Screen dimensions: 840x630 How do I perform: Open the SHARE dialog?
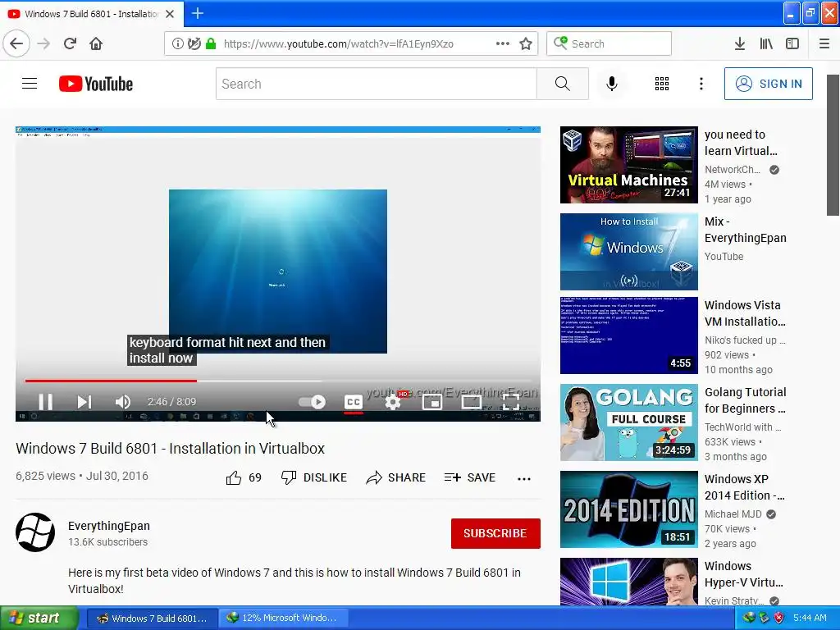pos(396,477)
